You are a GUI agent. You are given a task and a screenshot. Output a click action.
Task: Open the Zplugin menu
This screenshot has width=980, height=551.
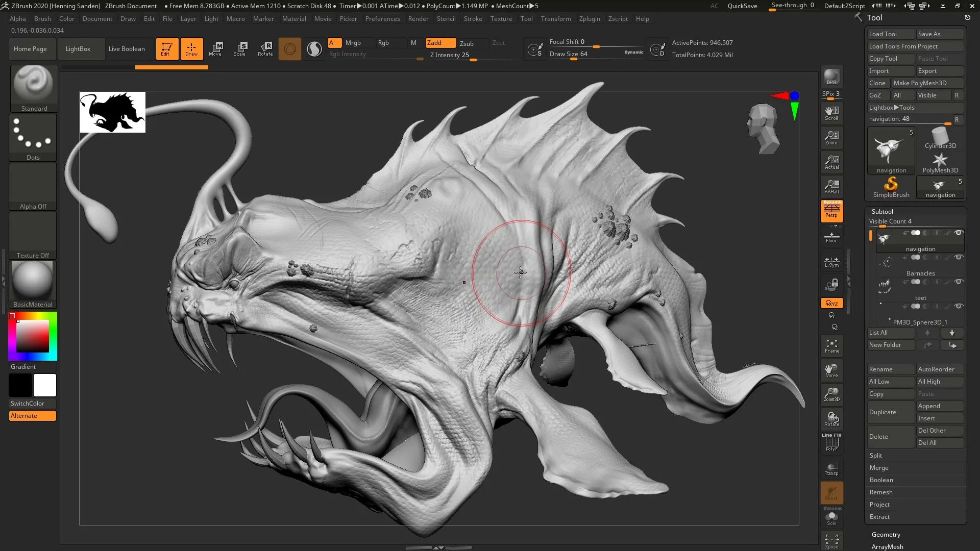[590, 19]
